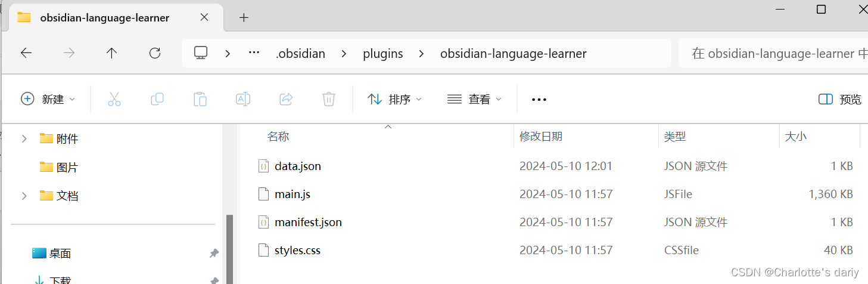Click the paste clipboard icon
Viewport: 868px width, 284px height.
[200, 99]
